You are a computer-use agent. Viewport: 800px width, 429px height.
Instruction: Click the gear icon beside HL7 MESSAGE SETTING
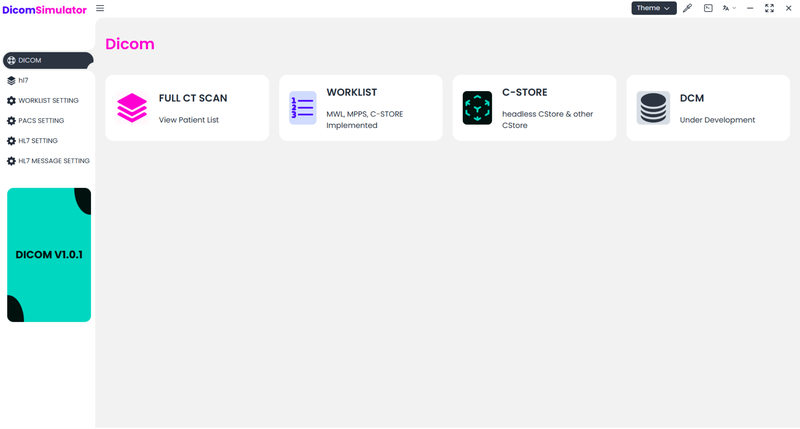point(11,161)
